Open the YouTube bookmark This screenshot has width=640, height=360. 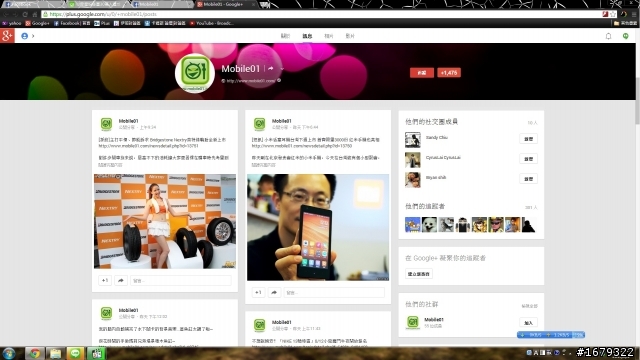211,23
